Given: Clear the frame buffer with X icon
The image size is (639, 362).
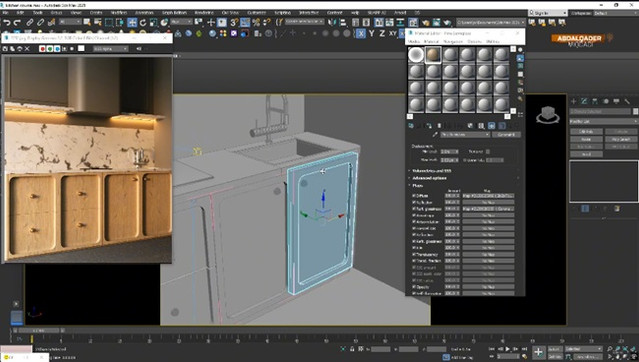Looking at the screenshot, I should [27, 49].
